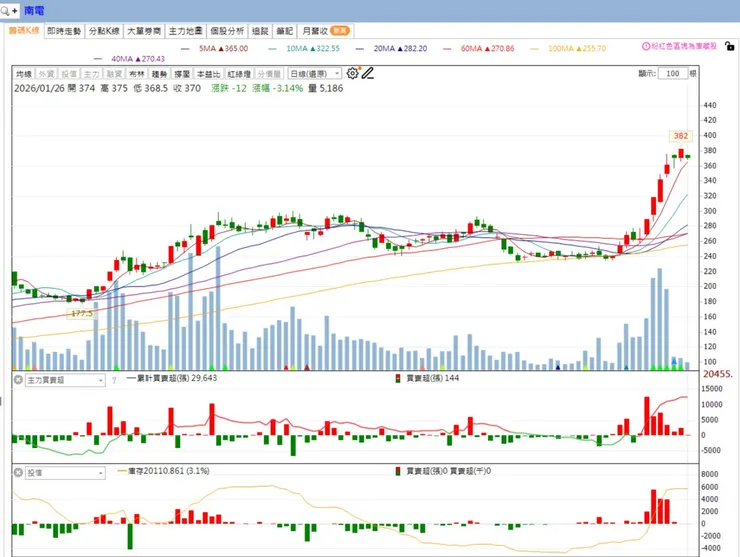Open chart settings gear icon
This screenshot has height=557, width=740.
(x=352, y=73)
